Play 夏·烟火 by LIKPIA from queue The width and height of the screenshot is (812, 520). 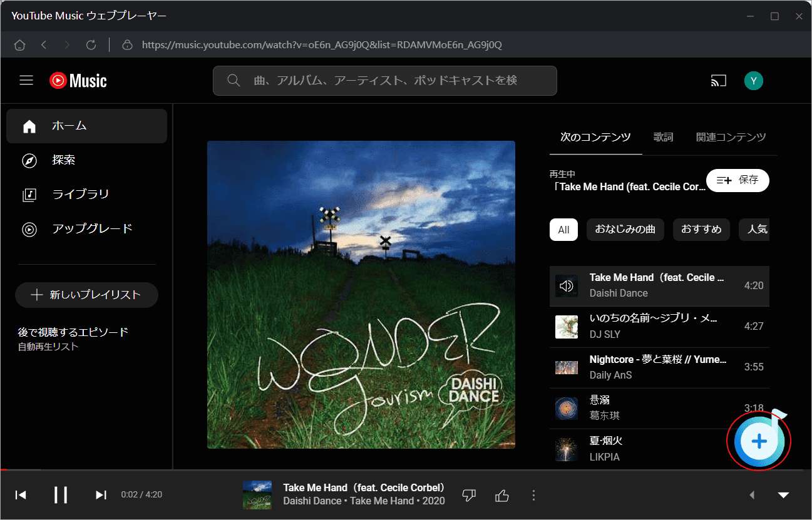click(x=659, y=449)
